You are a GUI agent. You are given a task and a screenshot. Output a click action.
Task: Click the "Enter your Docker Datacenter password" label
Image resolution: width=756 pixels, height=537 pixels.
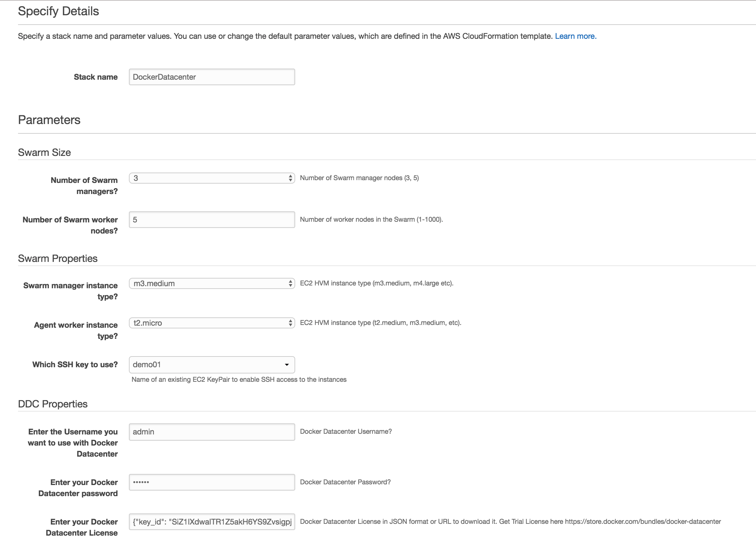click(x=78, y=488)
